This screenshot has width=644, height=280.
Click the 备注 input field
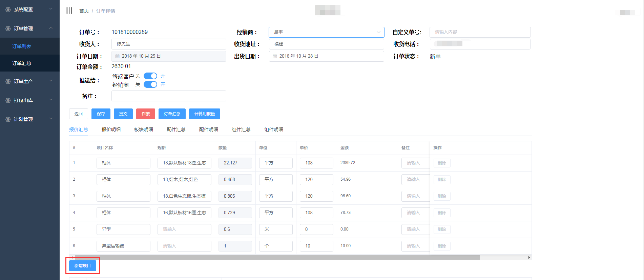pos(169,96)
